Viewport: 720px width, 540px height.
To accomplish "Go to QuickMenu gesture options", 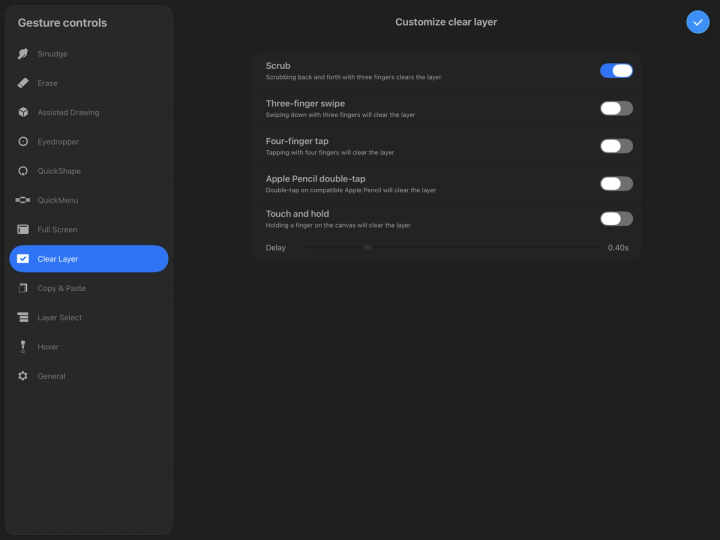I will [x=89, y=200].
